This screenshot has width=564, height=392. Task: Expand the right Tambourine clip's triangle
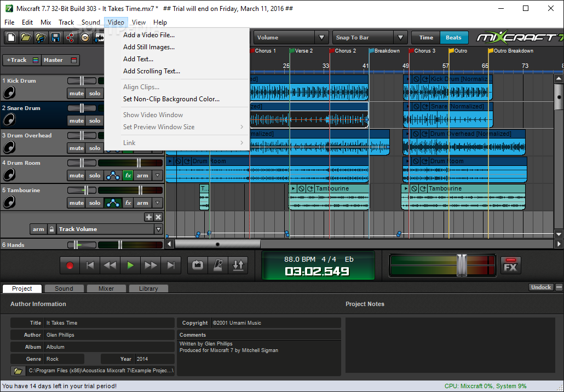tap(406, 188)
